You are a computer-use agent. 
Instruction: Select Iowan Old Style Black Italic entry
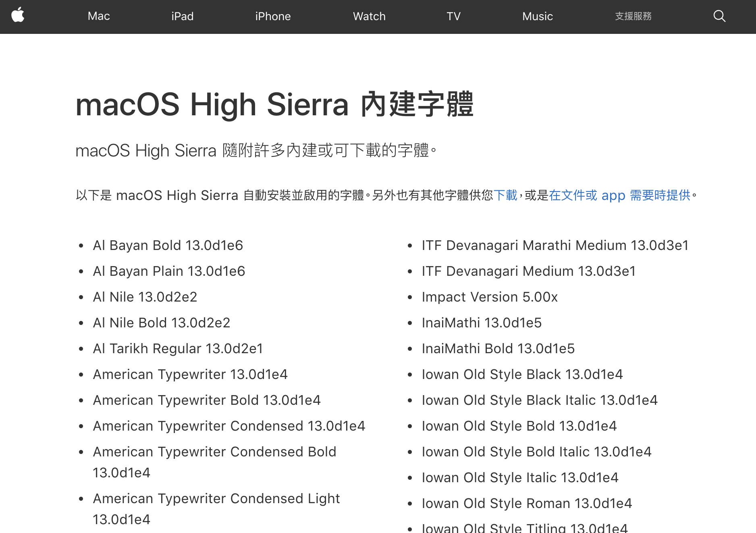click(540, 400)
